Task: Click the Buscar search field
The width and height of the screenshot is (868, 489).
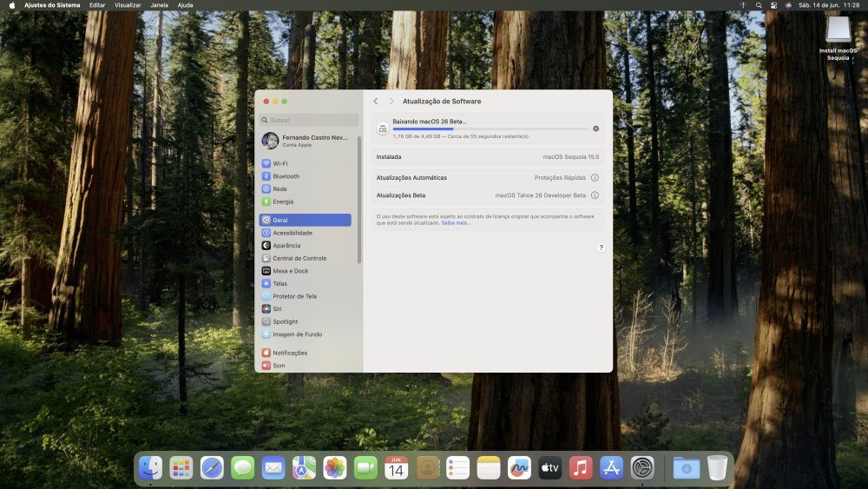Action: [x=308, y=120]
